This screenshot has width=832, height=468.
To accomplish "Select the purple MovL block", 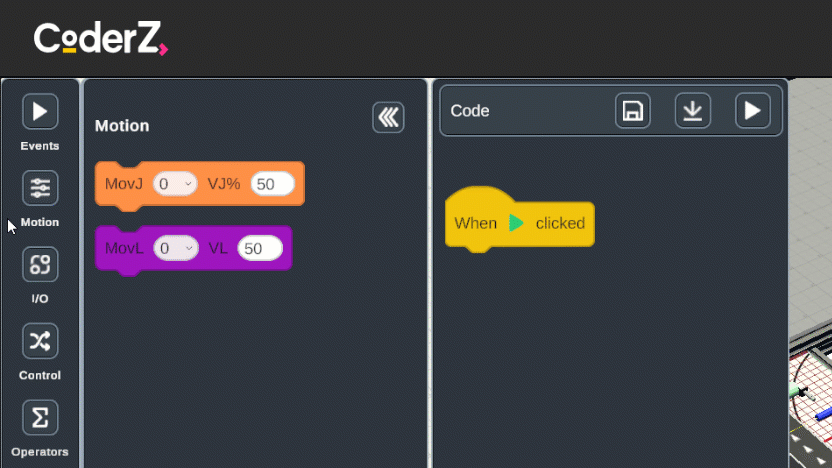I will [122, 249].
